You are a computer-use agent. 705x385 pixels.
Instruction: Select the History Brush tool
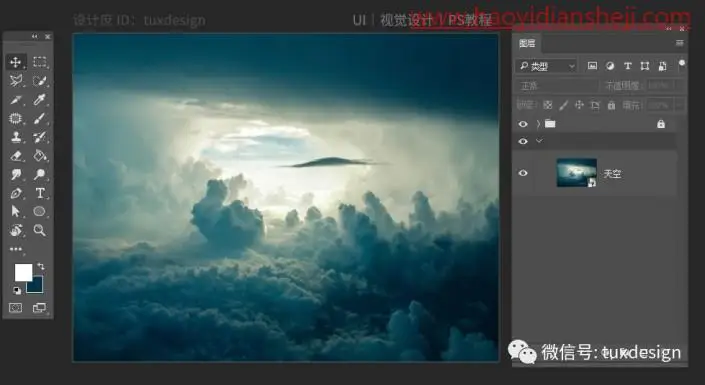(40, 137)
